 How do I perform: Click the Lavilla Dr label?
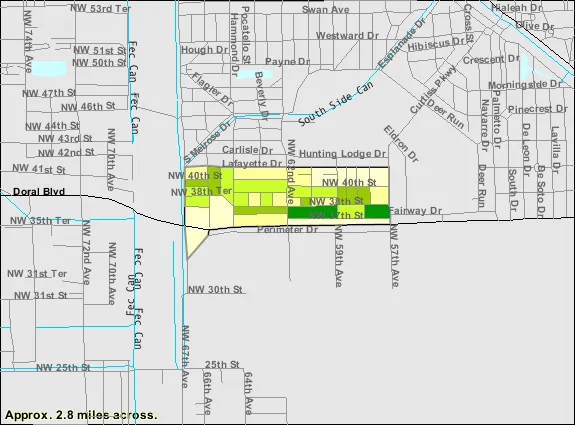(555, 150)
